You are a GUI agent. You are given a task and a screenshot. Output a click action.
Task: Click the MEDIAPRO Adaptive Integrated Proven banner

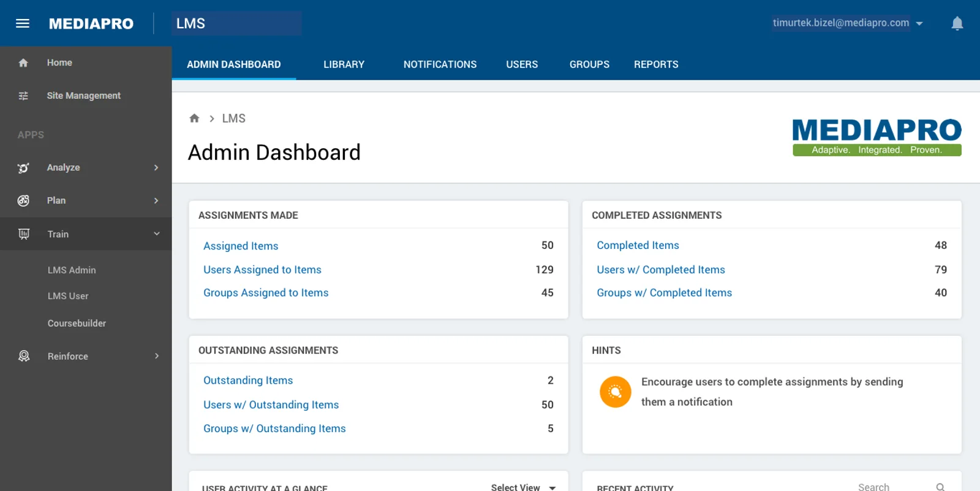coord(877,137)
